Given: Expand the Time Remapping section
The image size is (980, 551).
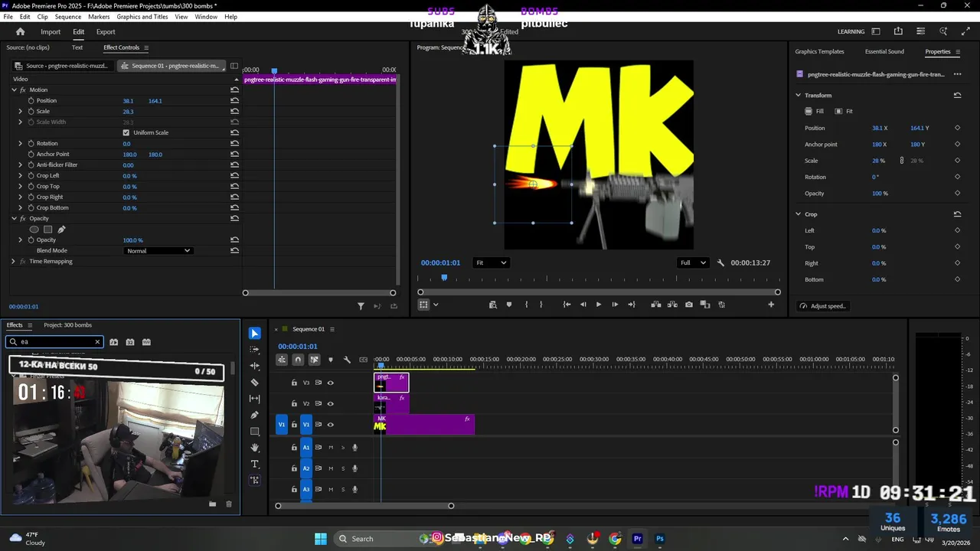Looking at the screenshot, I should tap(13, 261).
